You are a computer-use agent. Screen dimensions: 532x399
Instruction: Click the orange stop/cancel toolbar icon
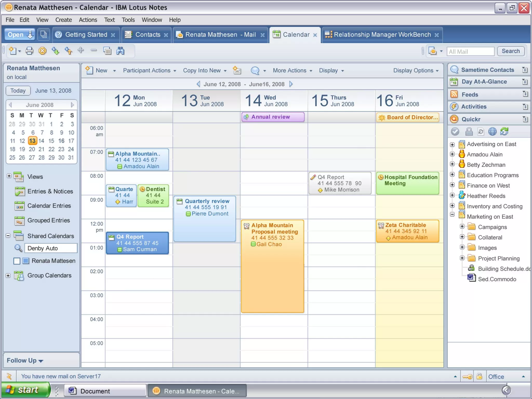click(x=42, y=51)
